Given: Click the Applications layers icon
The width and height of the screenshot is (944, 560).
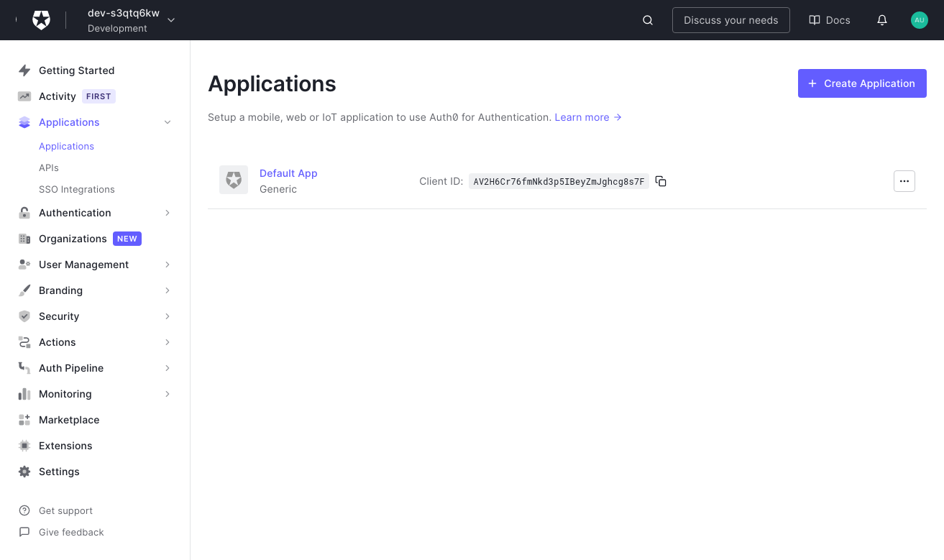Looking at the screenshot, I should pos(24,122).
